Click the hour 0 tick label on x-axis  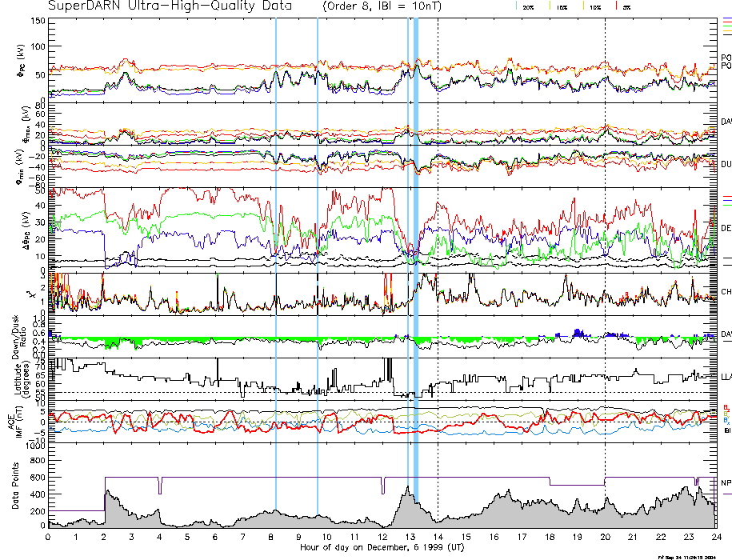tap(49, 537)
